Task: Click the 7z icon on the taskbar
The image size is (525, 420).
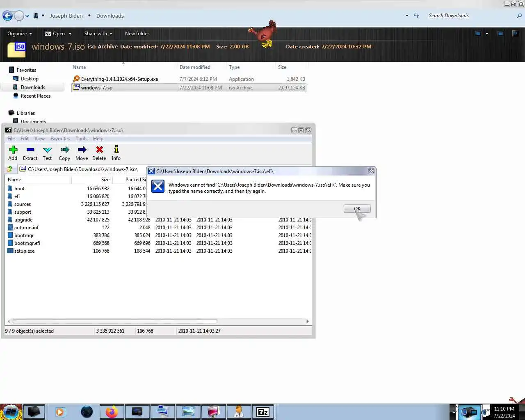Action: (x=263, y=412)
